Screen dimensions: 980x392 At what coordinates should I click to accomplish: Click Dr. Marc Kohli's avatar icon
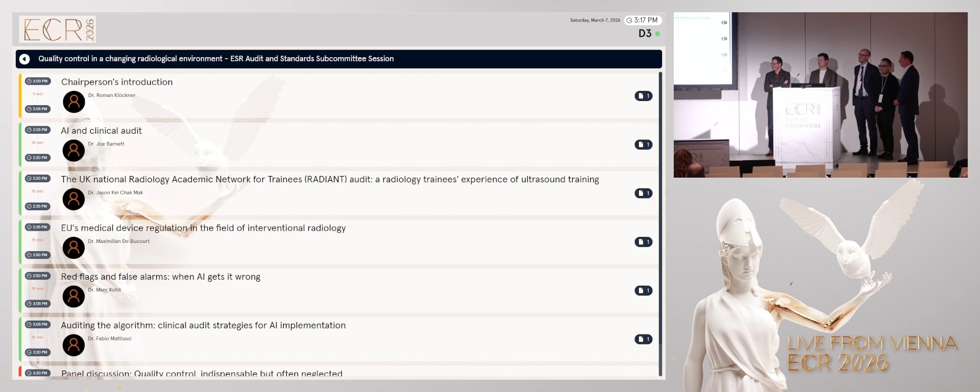[x=73, y=297]
